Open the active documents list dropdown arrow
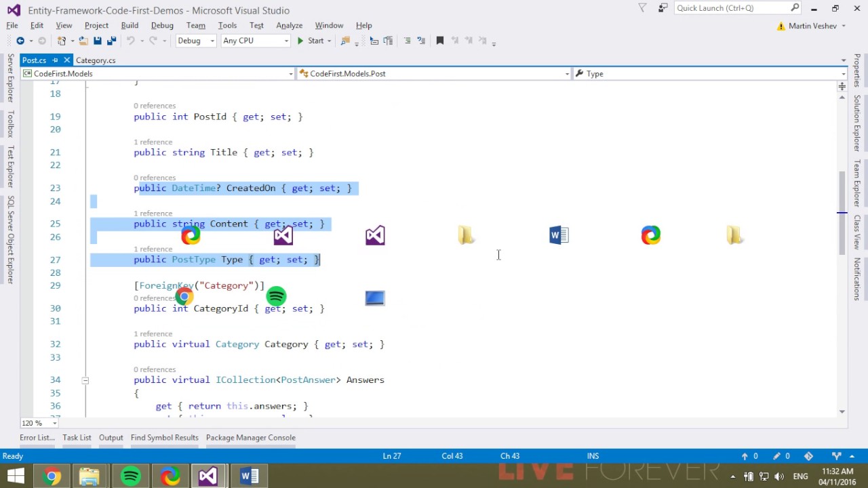The height and width of the screenshot is (488, 868). coord(844,60)
